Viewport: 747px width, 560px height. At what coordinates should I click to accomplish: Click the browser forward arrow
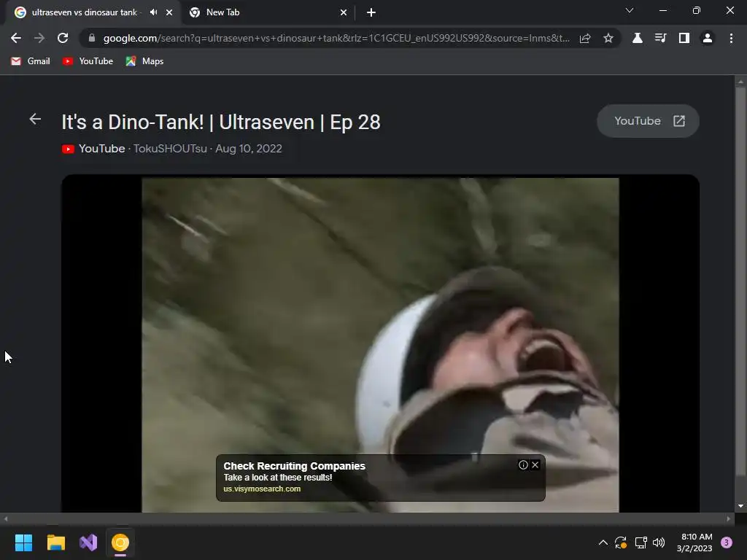coord(39,38)
